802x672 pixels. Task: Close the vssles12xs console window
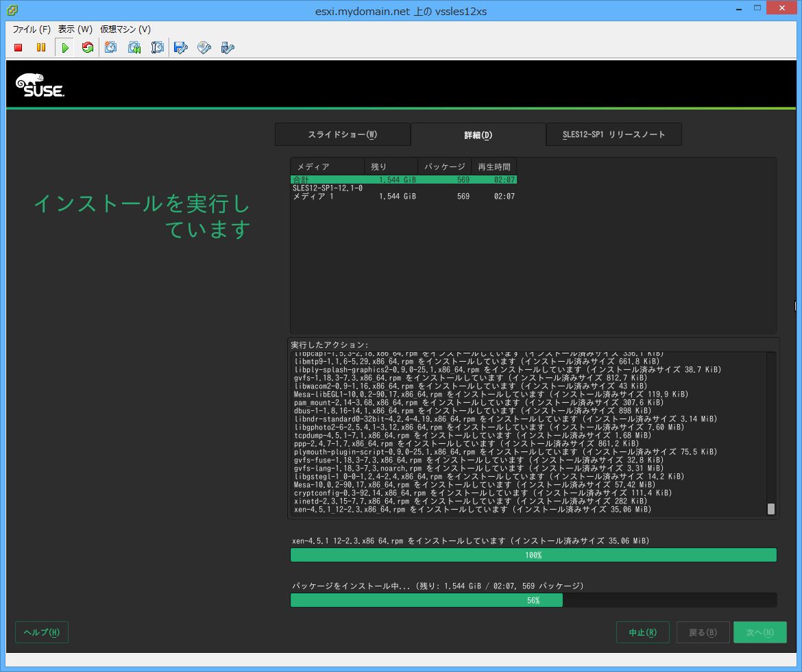[x=781, y=8]
